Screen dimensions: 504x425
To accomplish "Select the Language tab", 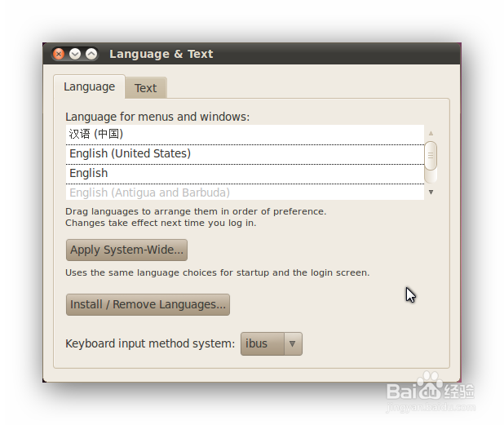I will pyautogui.click(x=89, y=86).
